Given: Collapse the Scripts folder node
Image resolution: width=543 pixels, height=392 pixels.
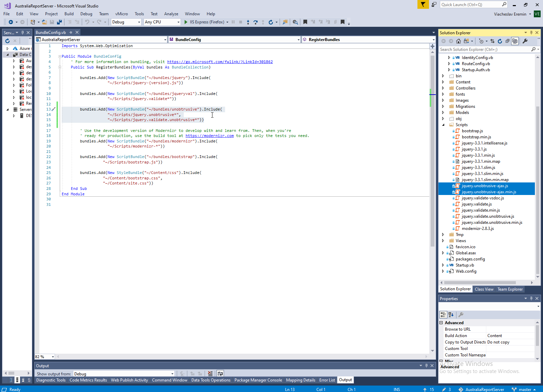Looking at the screenshot, I should coord(443,125).
